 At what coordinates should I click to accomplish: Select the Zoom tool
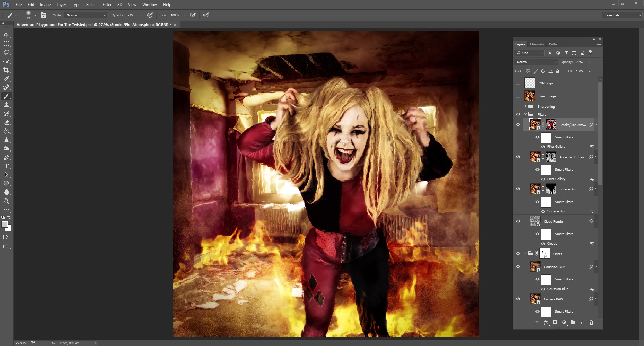pos(6,201)
